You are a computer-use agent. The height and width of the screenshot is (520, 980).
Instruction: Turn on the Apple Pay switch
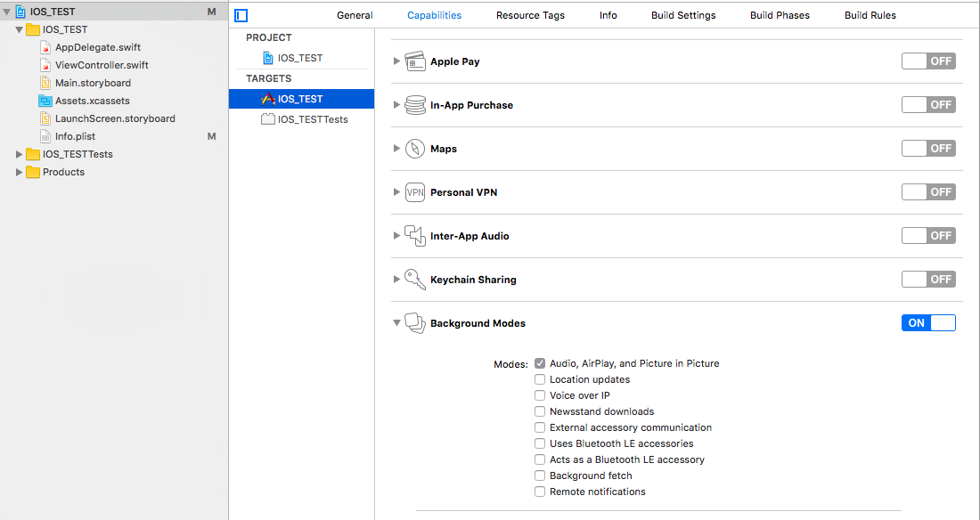[x=928, y=61]
